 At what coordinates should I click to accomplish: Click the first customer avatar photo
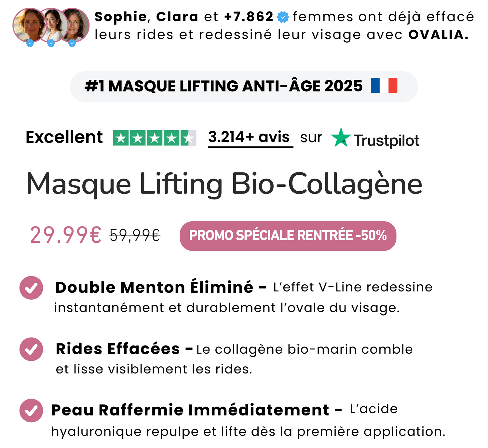click(x=29, y=25)
